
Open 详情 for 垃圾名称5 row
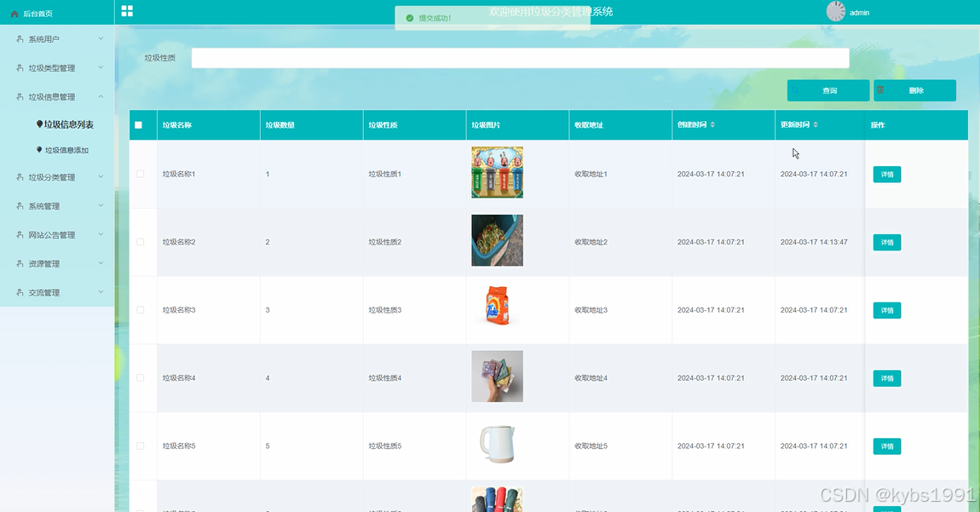coord(887,446)
